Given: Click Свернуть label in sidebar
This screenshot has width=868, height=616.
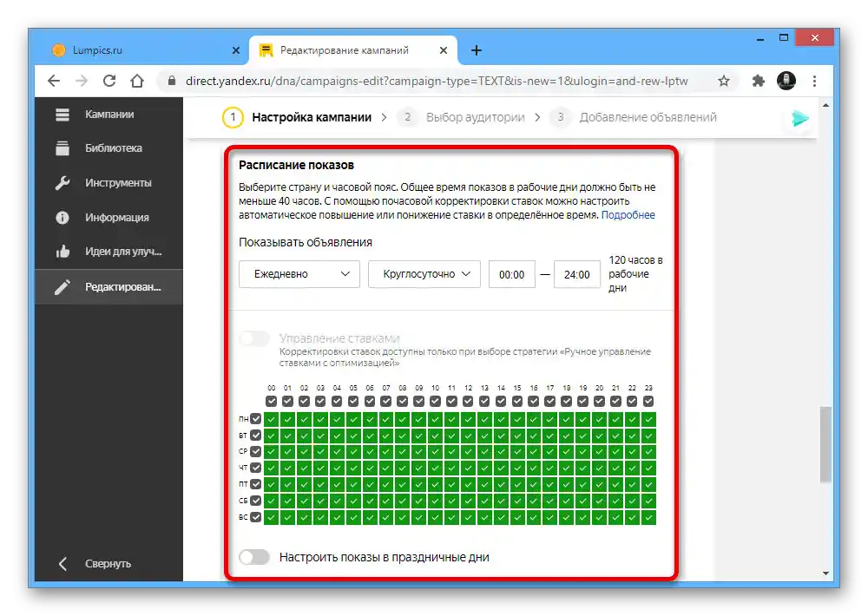Looking at the screenshot, I should (x=108, y=564).
